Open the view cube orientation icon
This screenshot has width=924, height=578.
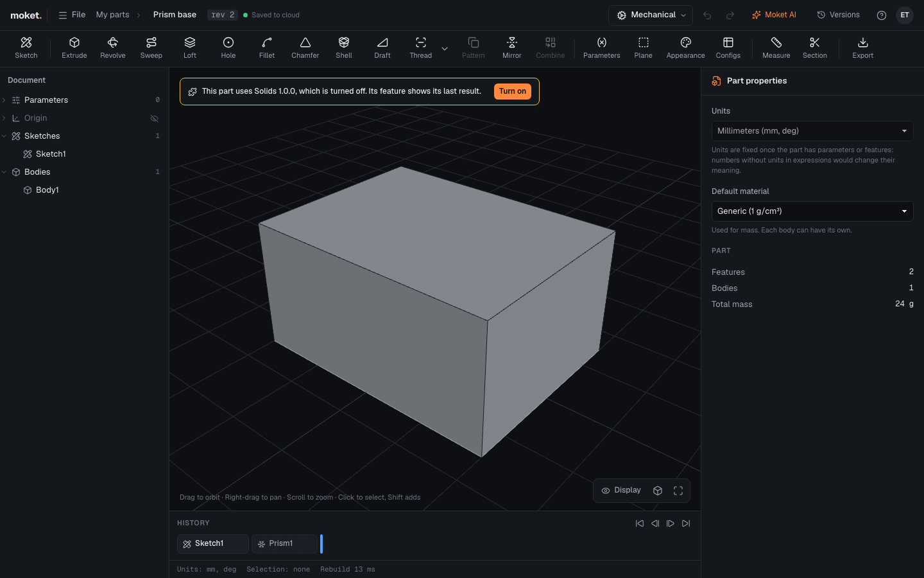[x=658, y=491]
